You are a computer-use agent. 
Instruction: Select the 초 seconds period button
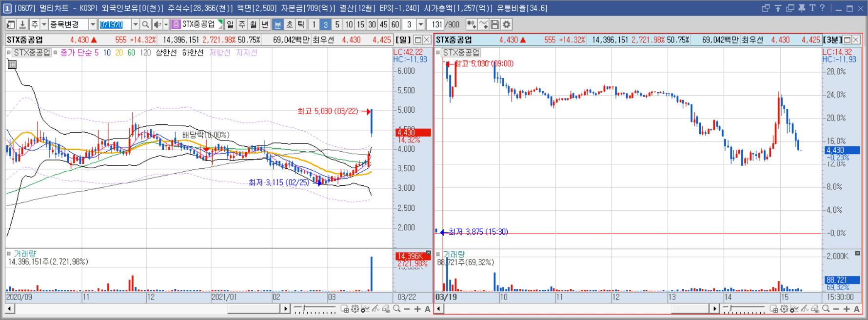pyautogui.click(x=289, y=24)
